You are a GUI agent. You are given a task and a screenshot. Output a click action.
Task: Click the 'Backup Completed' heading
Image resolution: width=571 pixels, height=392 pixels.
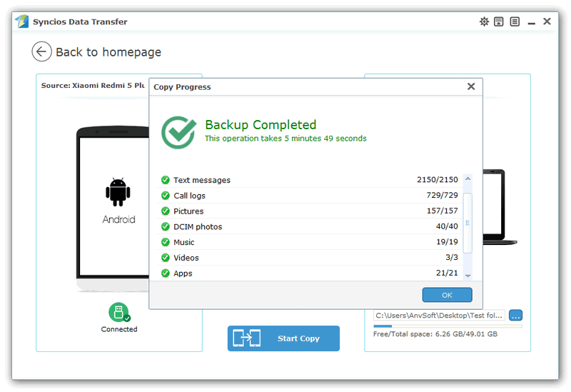pyautogui.click(x=261, y=124)
